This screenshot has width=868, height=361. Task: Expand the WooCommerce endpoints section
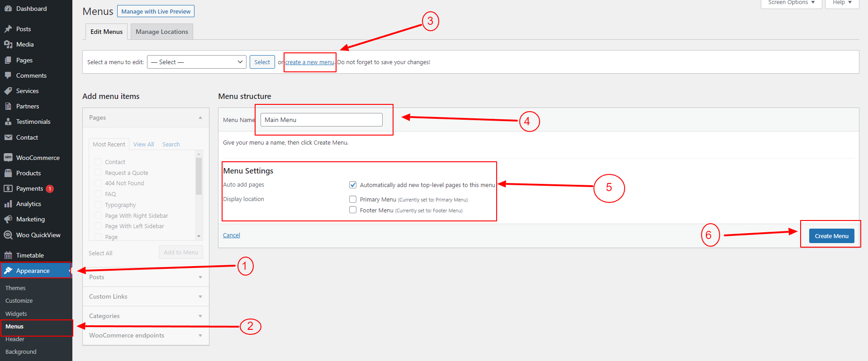pos(146,335)
